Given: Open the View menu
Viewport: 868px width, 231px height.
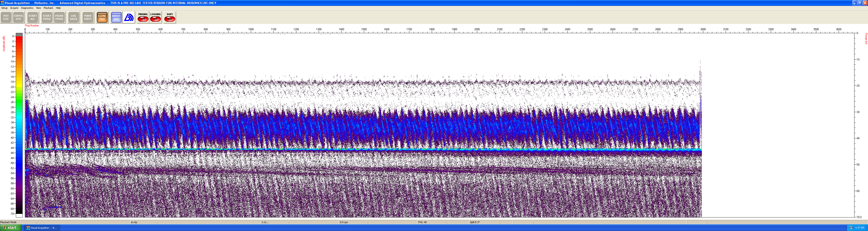Looking at the screenshot, I should pyautogui.click(x=38, y=8).
